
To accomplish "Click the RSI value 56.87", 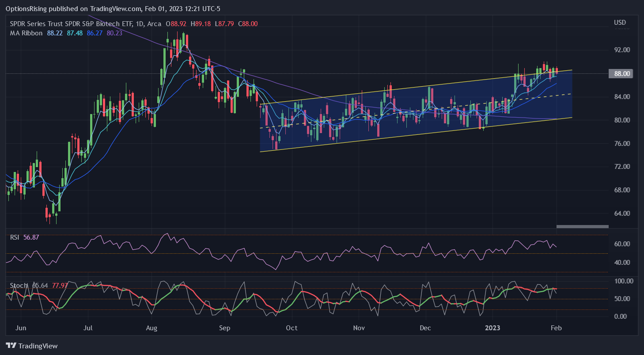I will [x=31, y=237].
